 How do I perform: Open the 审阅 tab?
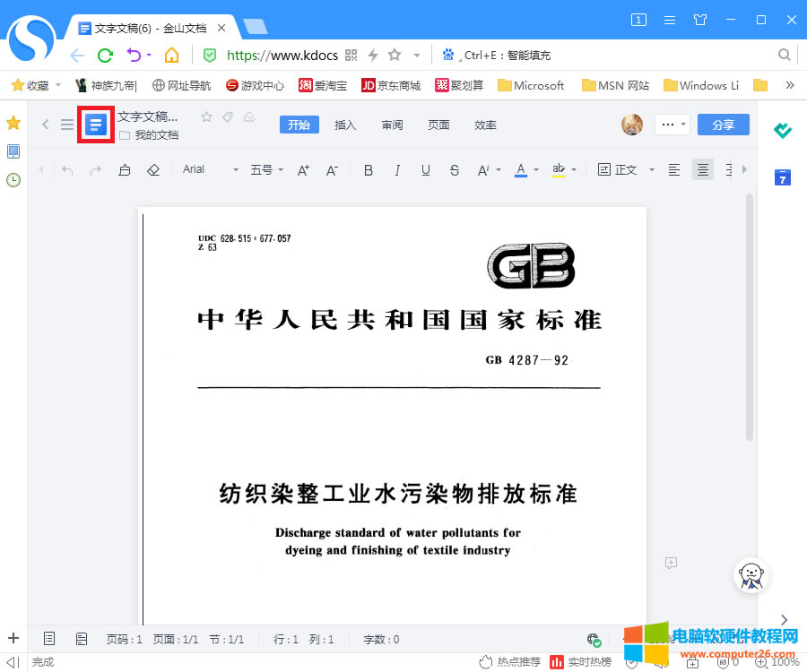pyautogui.click(x=392, y=125)
